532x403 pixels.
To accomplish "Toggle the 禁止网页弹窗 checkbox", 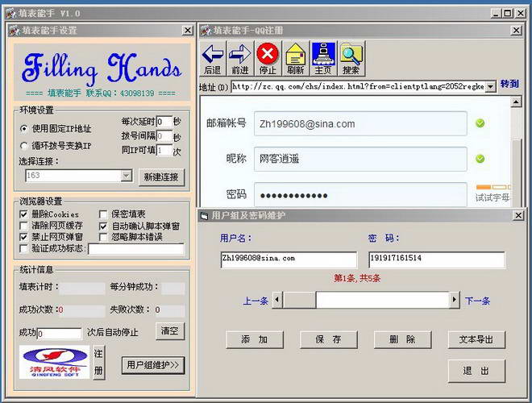I will coord(23,237).
